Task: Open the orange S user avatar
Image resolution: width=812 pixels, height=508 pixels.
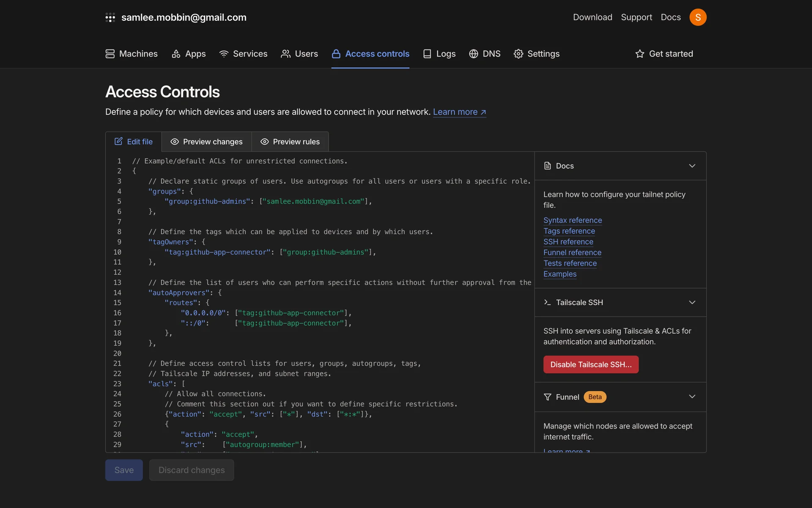Action: [698, 17]
